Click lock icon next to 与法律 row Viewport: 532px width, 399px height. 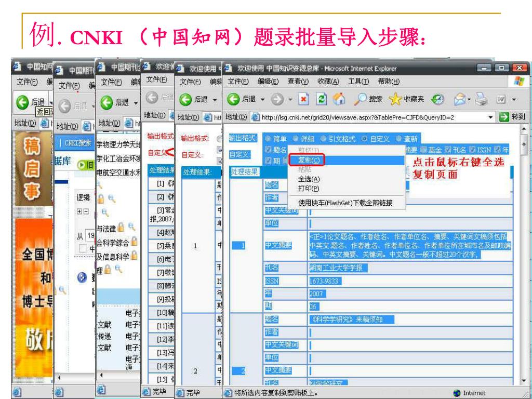[121, 228]
